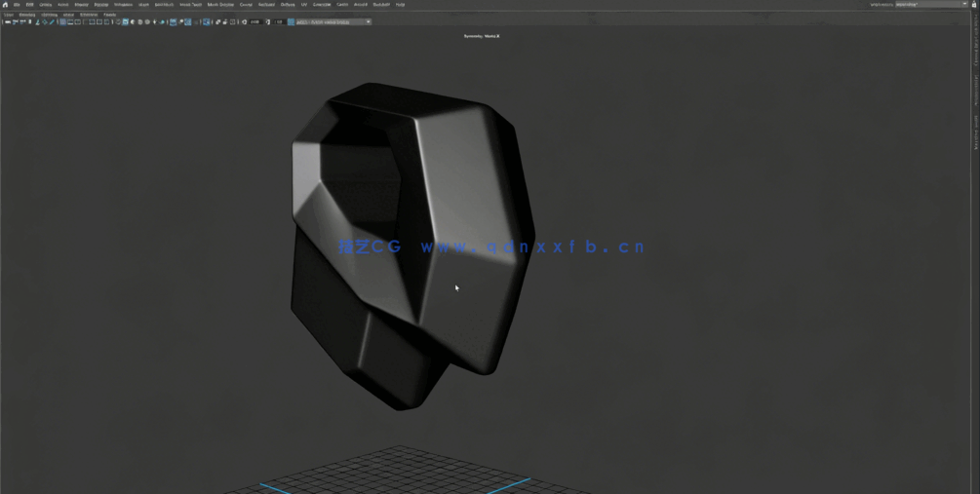
Task: Open the Mesh Tools menu
Action: (190, 4)
